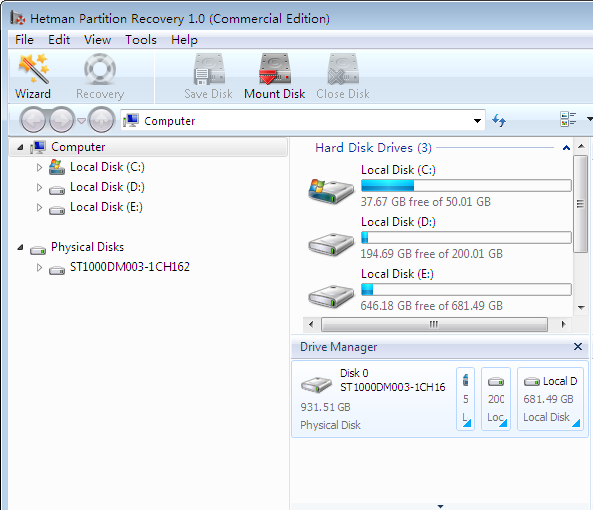
Task: Select Disk 0 physical disk in Drive Manager
Action: pos(373,398)
